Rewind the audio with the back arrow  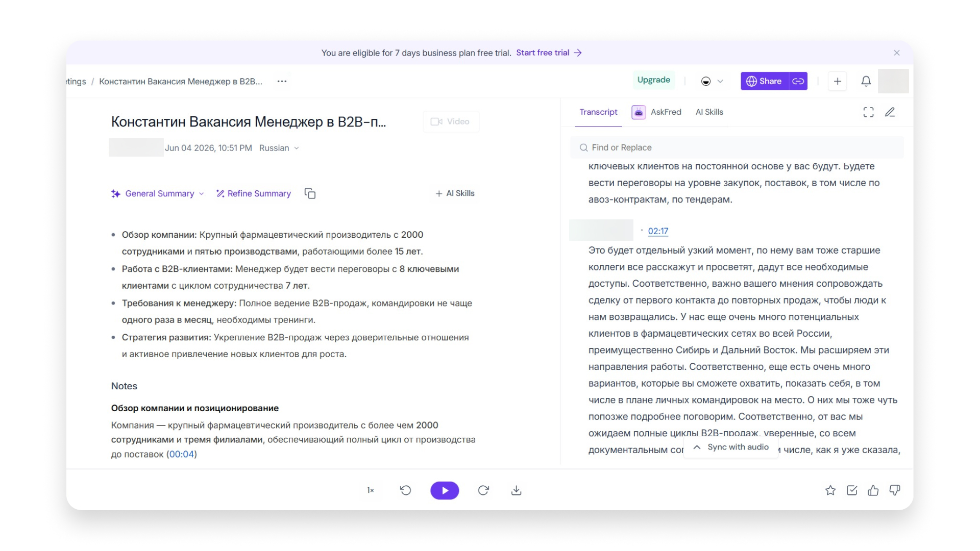click(405, 490)
